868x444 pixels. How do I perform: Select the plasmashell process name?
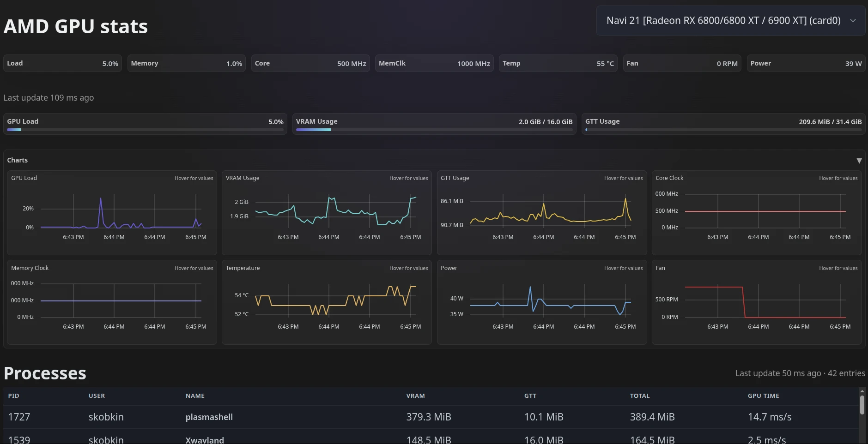coord(209,417)
